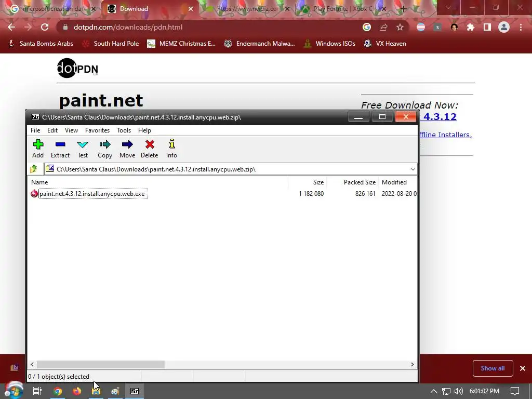The height and width of the screenshot is (399, 532).
Task: Open Santa Bombs Arabs bookmark
Action: 41,44
